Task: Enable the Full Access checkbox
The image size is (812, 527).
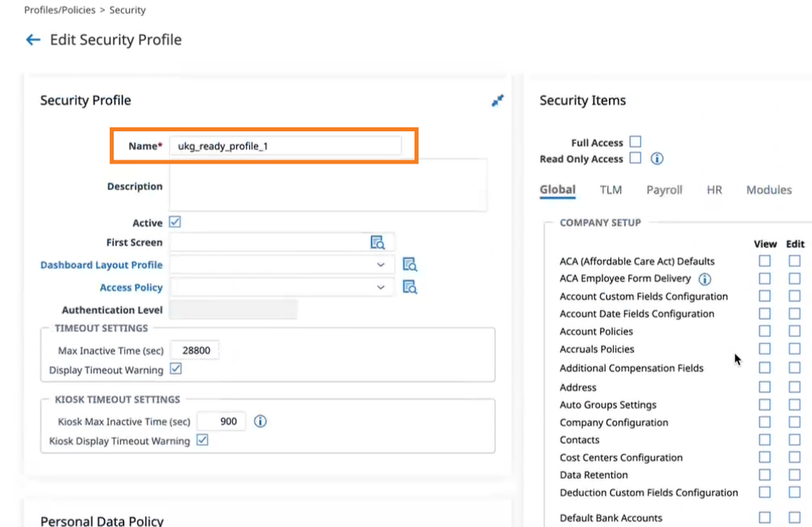Action: pyautogui.click(x=635, y=141)
